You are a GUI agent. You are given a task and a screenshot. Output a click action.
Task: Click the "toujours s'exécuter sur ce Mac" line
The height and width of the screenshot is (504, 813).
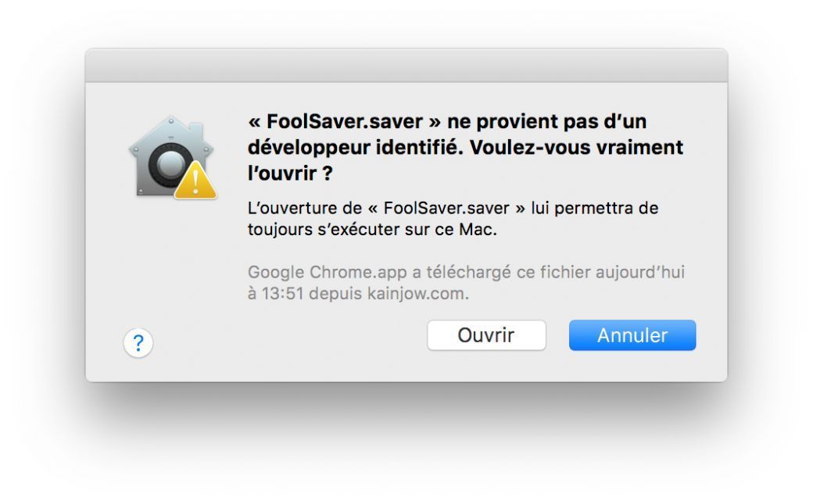372,231
